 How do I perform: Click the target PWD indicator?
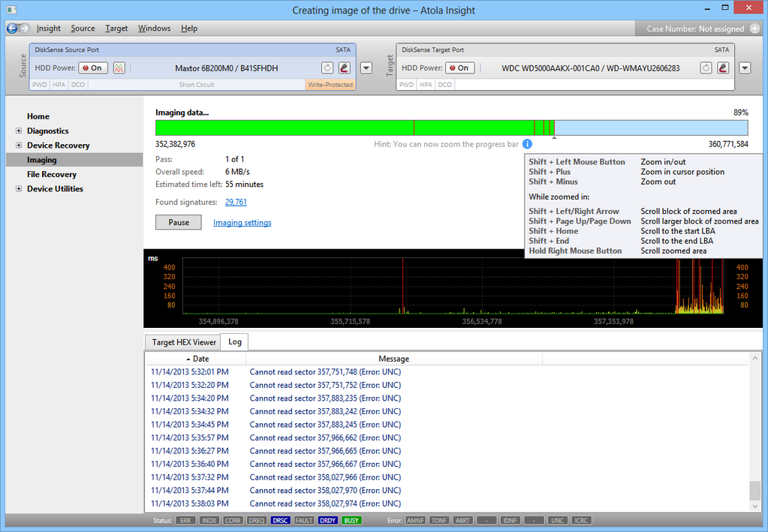pos(407,85)
